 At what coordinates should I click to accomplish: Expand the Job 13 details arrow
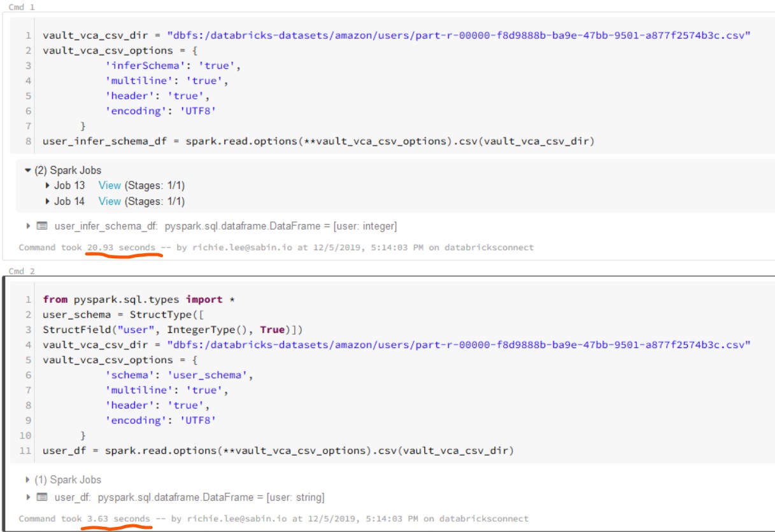point(48,186)
